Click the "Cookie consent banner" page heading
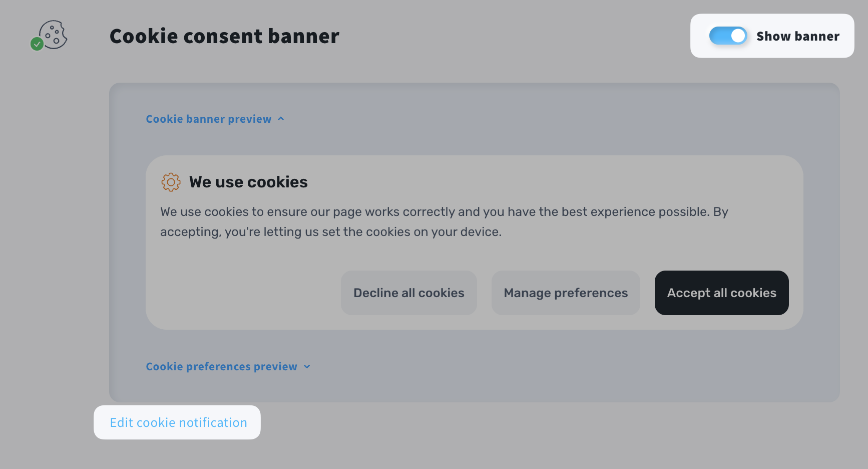Viewport: 868px width, 469px height. click(224, 36)
